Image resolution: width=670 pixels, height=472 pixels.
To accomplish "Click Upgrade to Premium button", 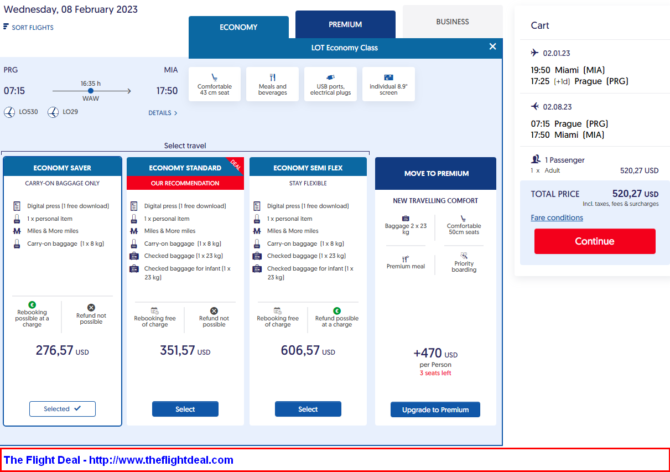I will pos(435,410).
